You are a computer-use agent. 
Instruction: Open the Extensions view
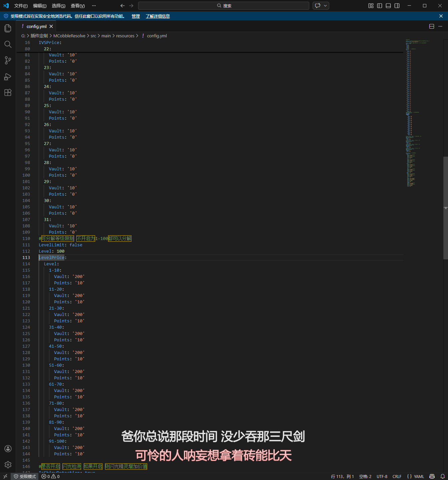click(8, 93)
